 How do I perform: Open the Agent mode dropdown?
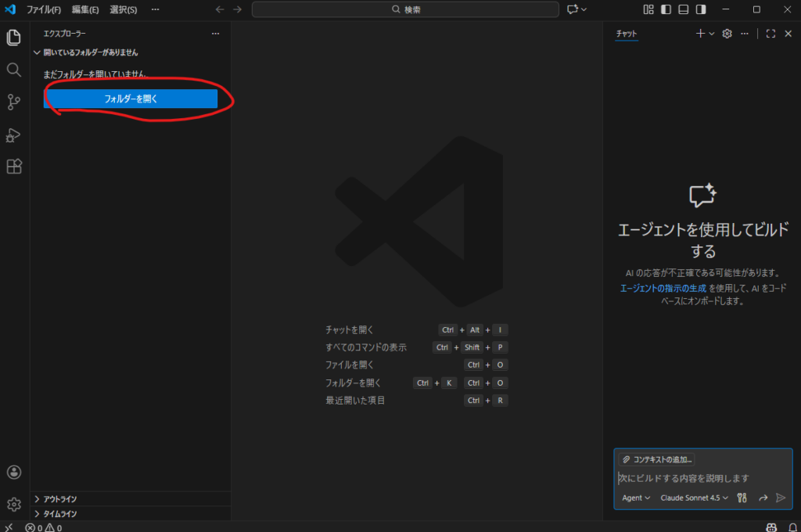pyautogui.click(x=635, y=498)
